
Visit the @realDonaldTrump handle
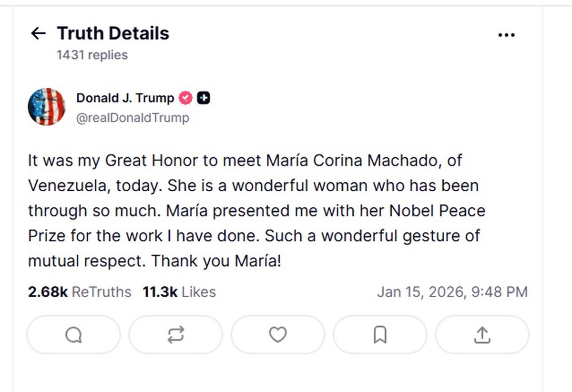point(133,117)
